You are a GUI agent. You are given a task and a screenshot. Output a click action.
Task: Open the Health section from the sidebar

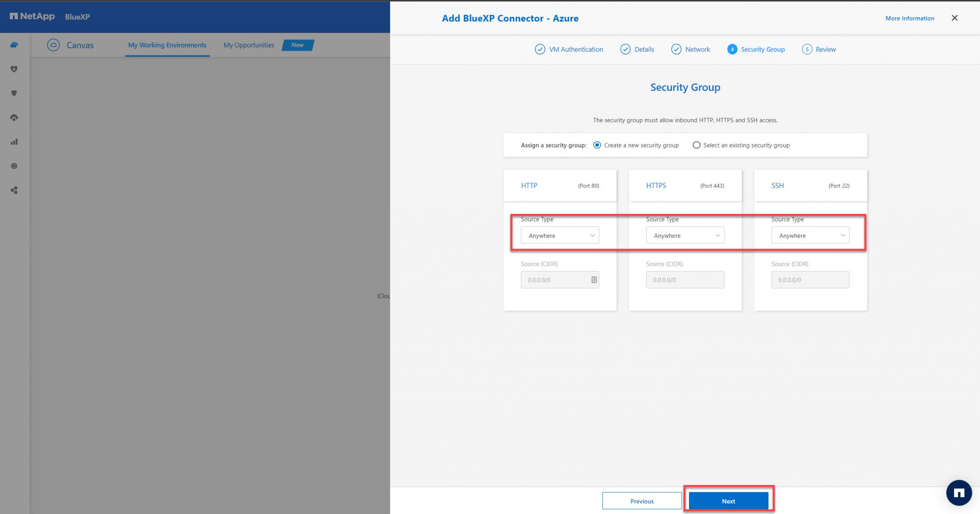click(14, 68)
